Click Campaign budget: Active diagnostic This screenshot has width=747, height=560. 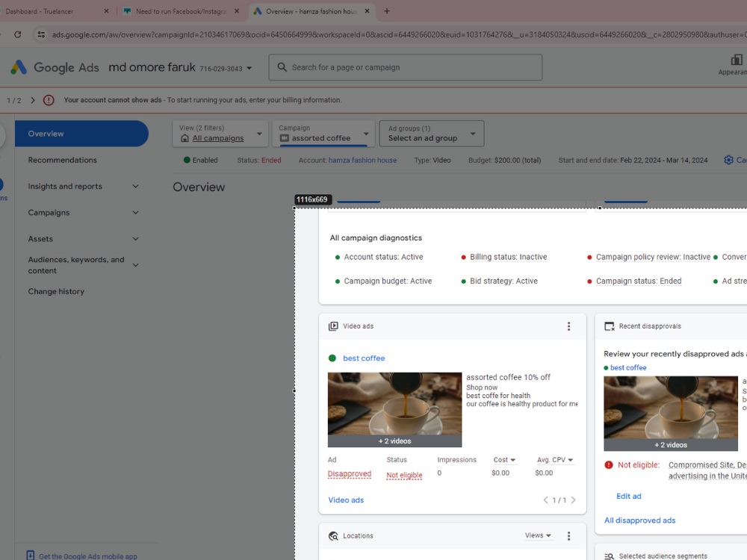click(388, 281)
